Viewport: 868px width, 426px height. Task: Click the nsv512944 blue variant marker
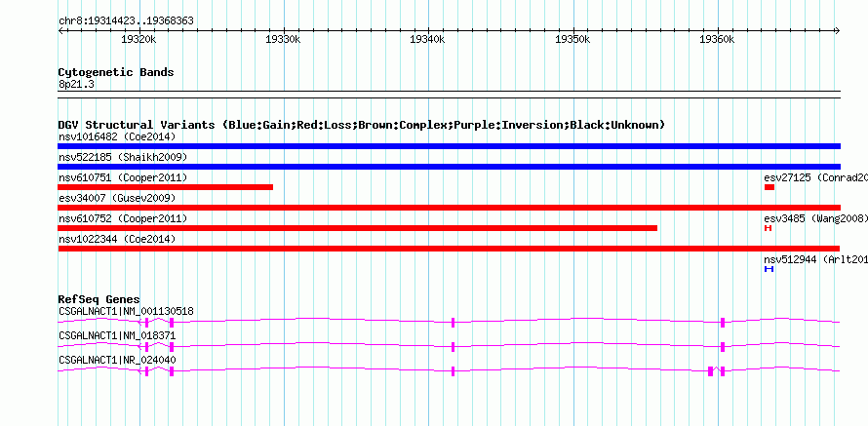(769, 269)
